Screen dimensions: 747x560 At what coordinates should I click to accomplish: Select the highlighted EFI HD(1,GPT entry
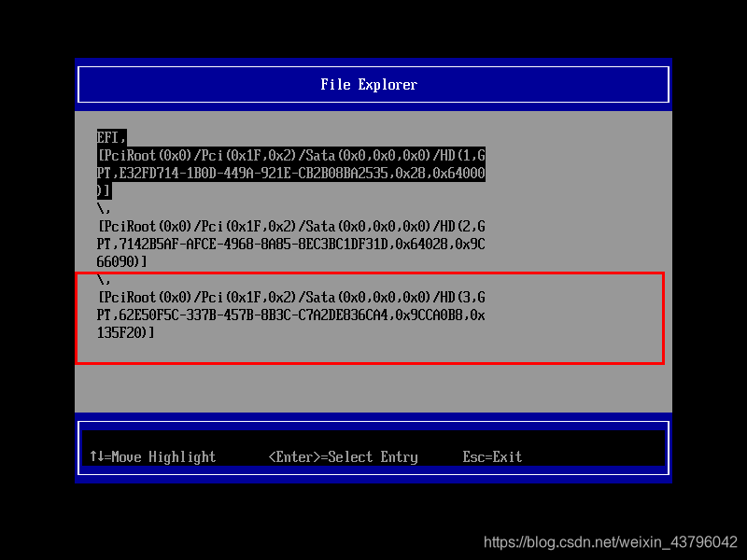[290, 164]
